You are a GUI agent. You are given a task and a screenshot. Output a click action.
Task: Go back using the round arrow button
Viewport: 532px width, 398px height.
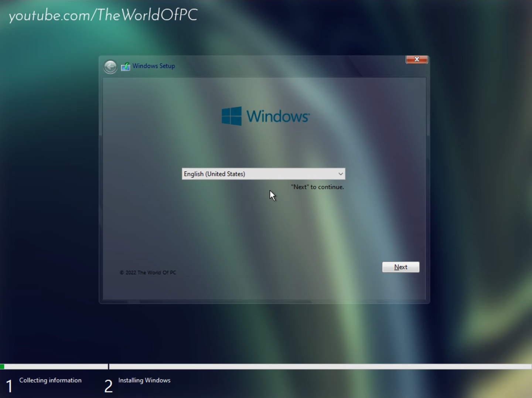pos(110,67)
